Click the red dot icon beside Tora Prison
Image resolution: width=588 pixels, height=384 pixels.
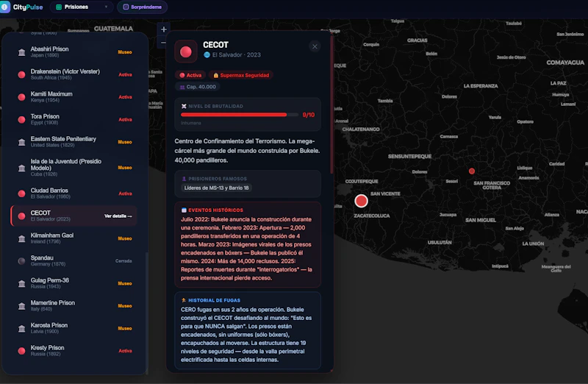[x=22, y=120]
